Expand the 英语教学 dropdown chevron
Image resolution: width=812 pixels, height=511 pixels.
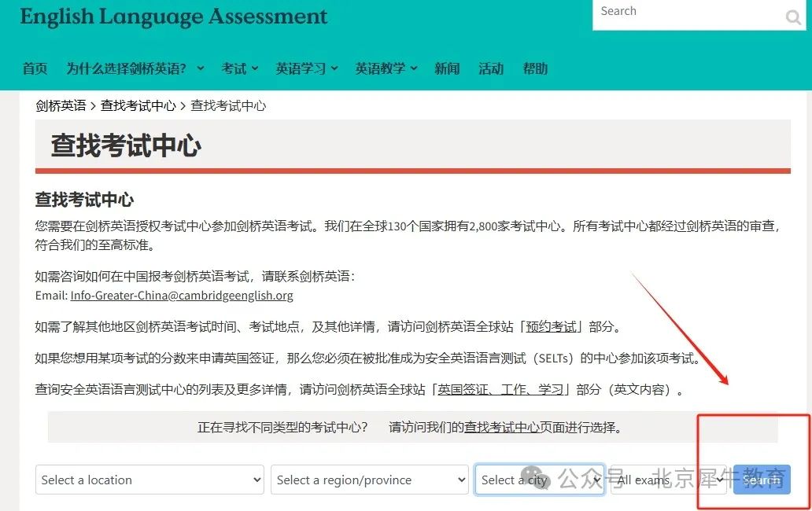point(414,68)
